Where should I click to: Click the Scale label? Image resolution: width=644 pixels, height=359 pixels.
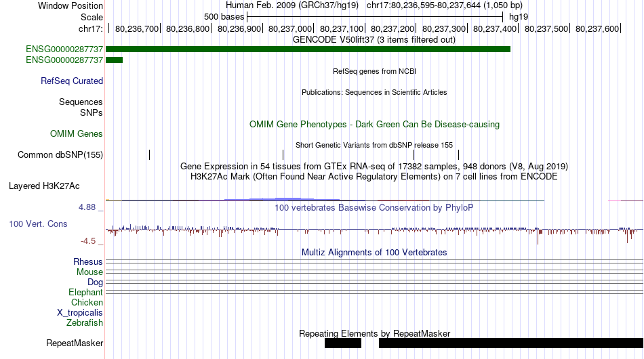(x=92, y=17)
